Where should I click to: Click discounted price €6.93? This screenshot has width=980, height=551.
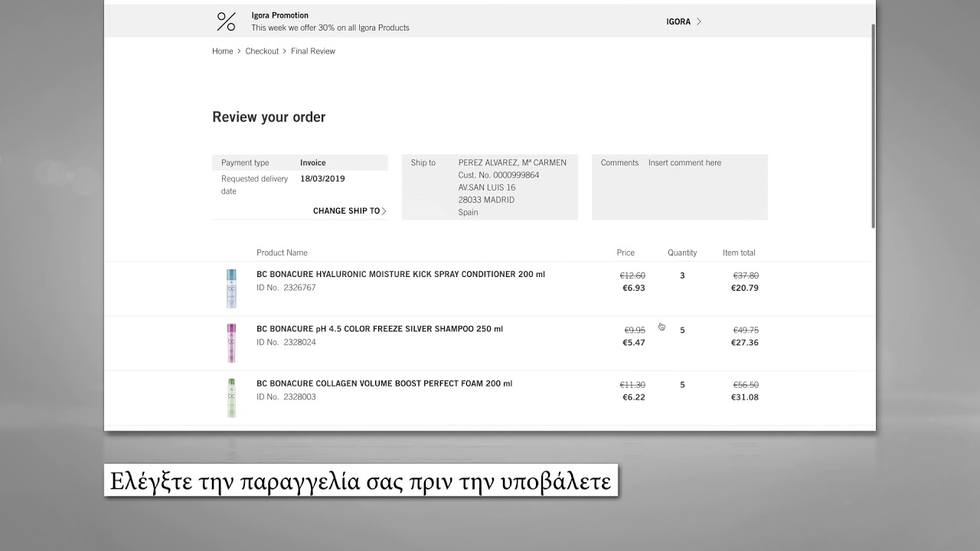(x=634, y=288)
